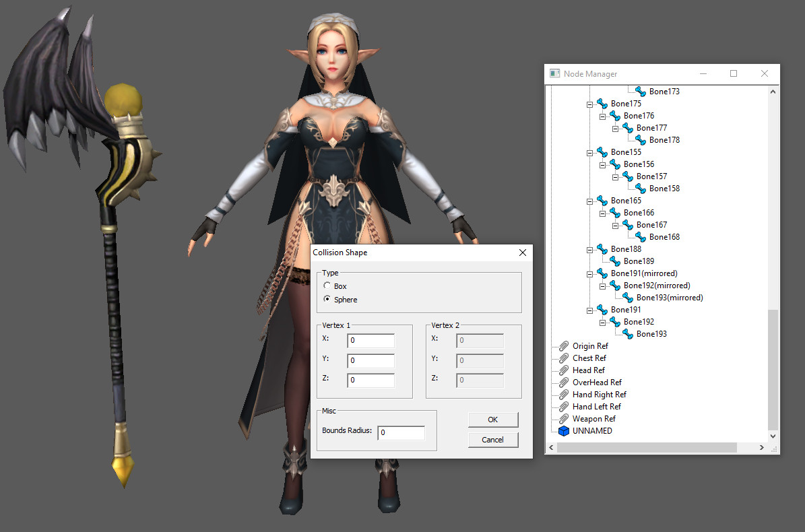Click the Bounds Radius field
Image resolution: width=805 pixels, height=532 pixels.
(401, 432)
